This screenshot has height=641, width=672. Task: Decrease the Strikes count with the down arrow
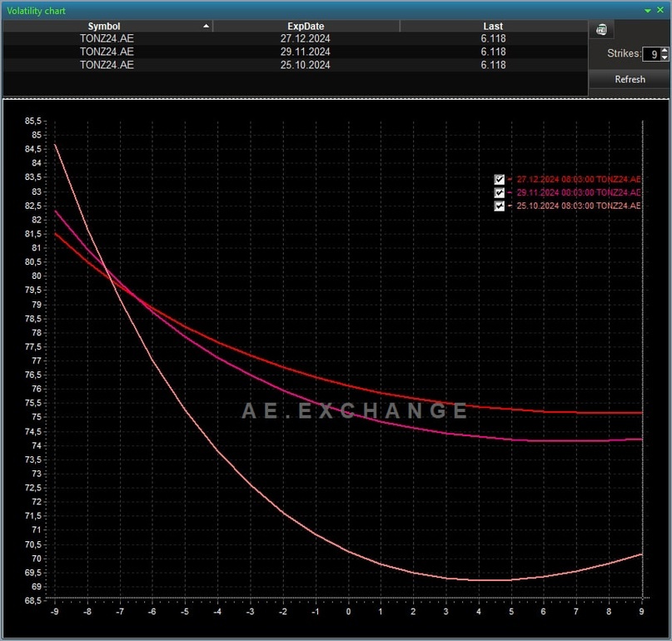click(x=665, y=57)
